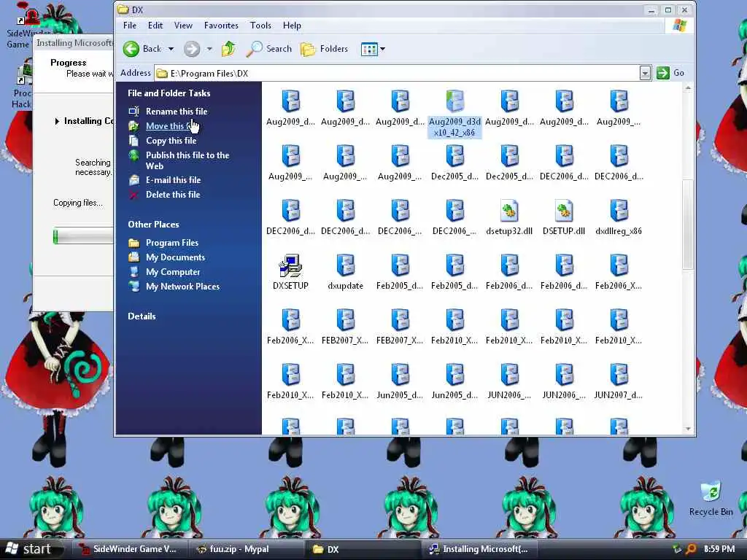
Task: Select the first JUN2006_... cabinet file
Action: point(508,381)
